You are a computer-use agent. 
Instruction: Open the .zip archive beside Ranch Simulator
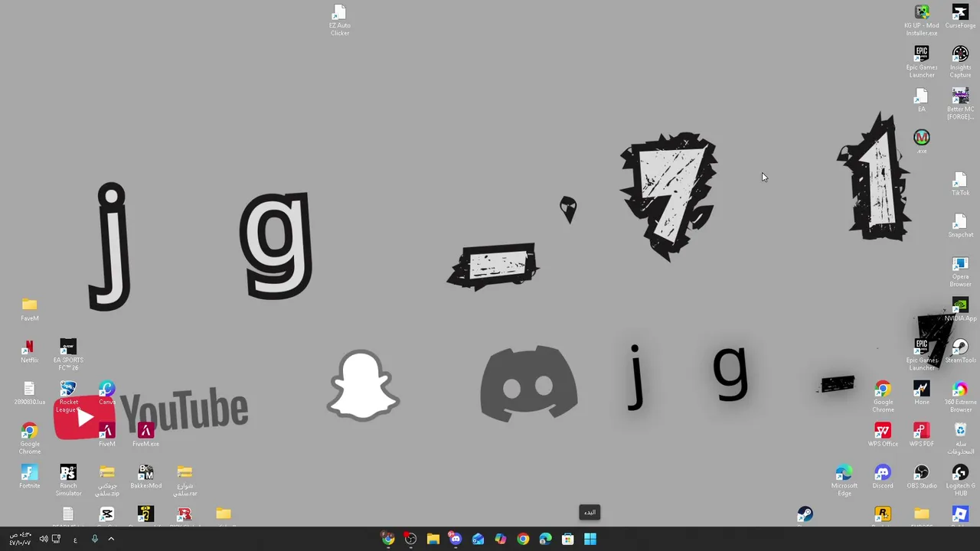106,480
